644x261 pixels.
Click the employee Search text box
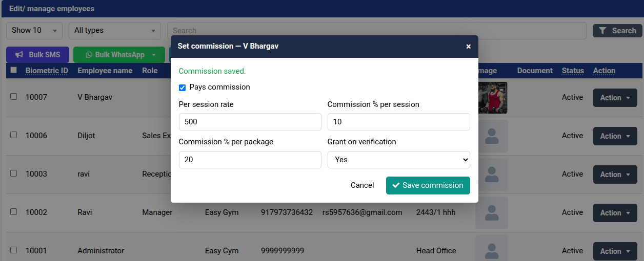click(377, 31)
